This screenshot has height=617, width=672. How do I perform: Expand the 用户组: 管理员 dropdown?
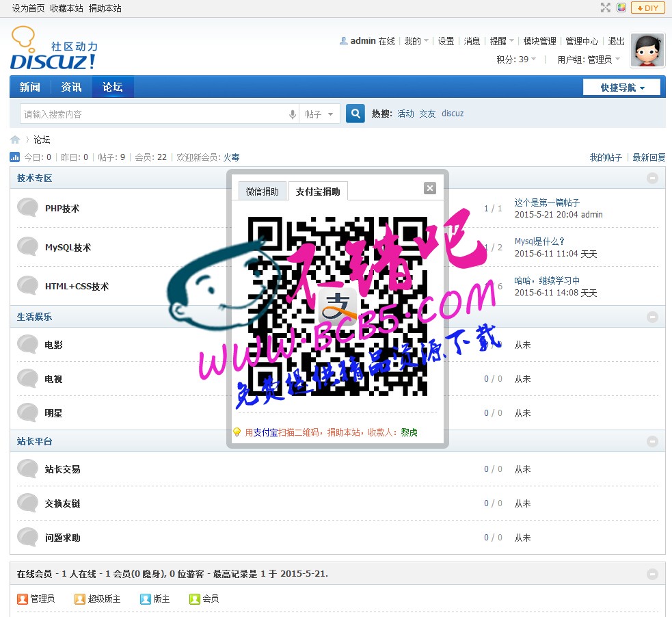(589, 60)
